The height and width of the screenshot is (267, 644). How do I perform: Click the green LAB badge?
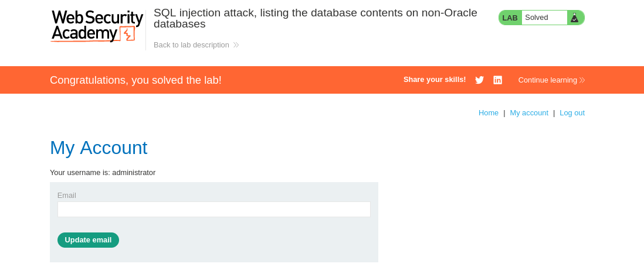pos(510,18)
